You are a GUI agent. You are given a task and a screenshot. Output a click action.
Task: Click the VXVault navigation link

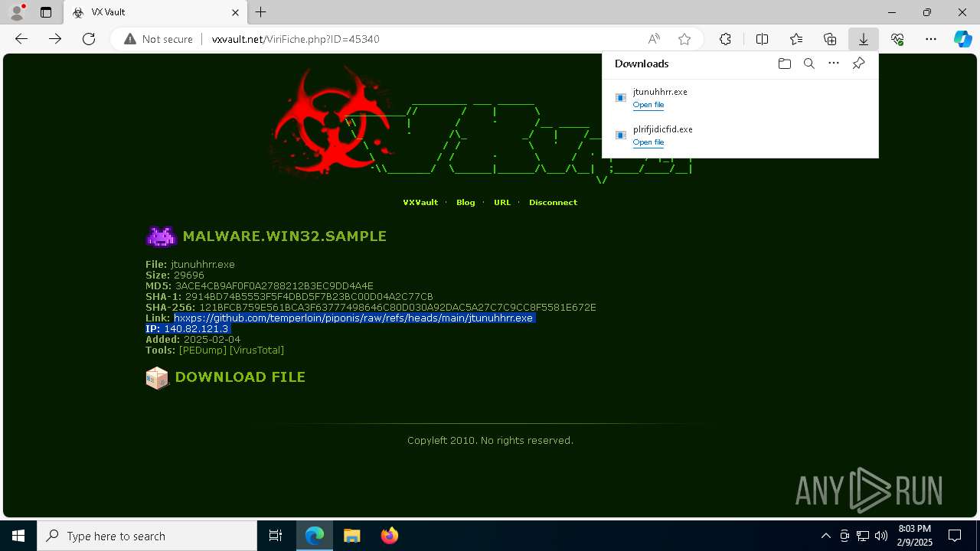point(420,203)
